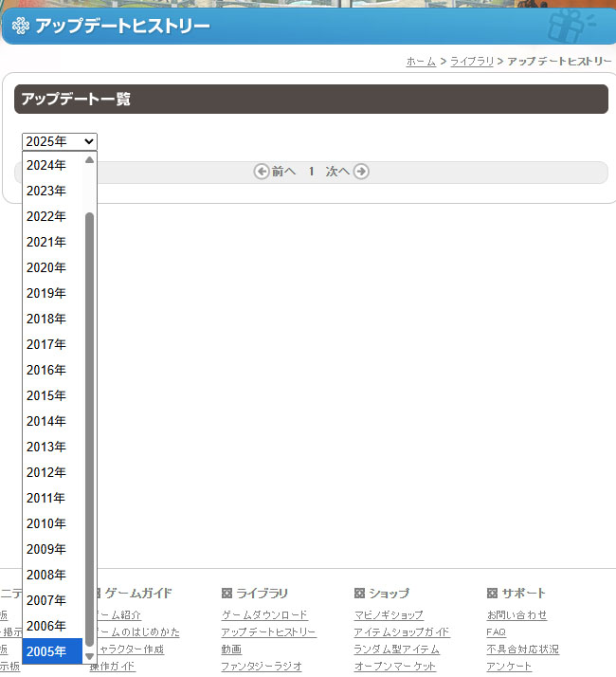Pick 2019年 from the year options
The height and width of the screenshot is (677, 616).
coord(52,293)
